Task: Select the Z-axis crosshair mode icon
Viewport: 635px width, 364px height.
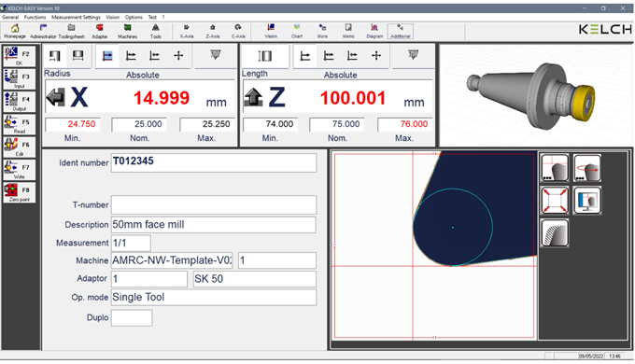Action: 376,55
